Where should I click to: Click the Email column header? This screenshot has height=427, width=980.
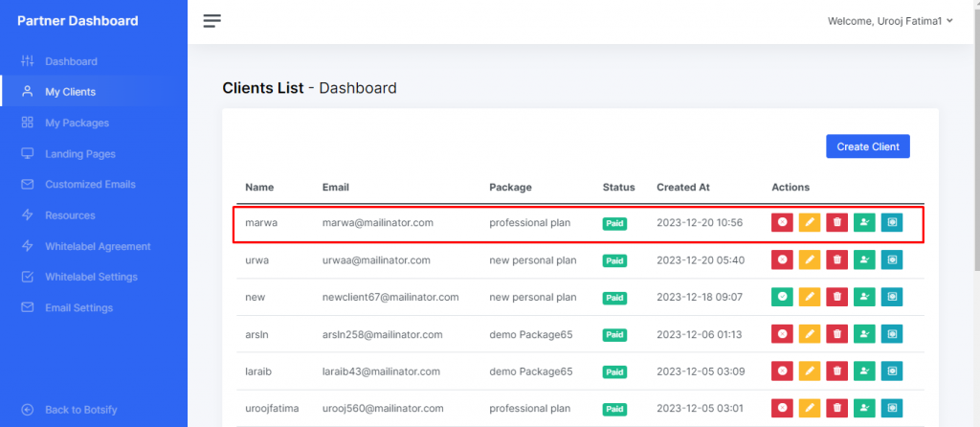coord(336,187)
